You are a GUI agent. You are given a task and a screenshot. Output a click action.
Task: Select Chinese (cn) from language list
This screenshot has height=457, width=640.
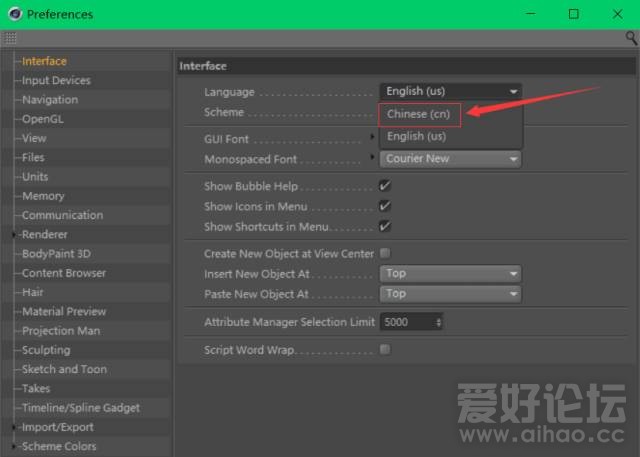pos(419,114)
